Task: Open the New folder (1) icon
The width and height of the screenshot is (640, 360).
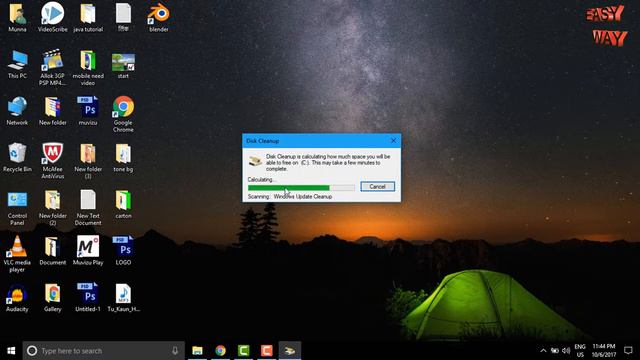Action: coord(88,161)
